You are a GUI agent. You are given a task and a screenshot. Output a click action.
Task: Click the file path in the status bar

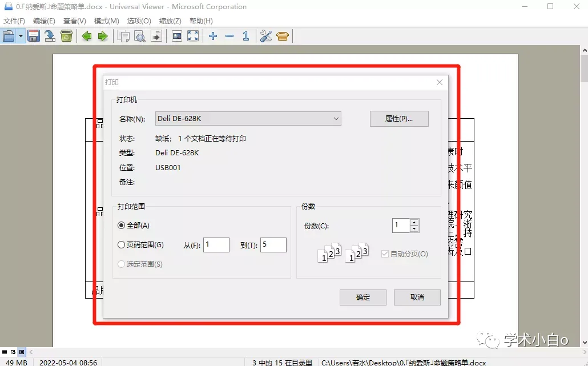click(404, 363)
